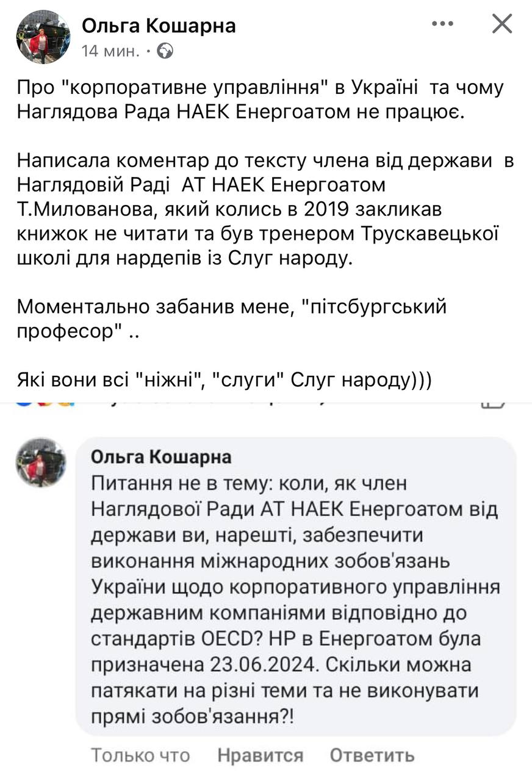Close the post with the X icon
This screenshot has width=532, height=781.
coord(502,24)
